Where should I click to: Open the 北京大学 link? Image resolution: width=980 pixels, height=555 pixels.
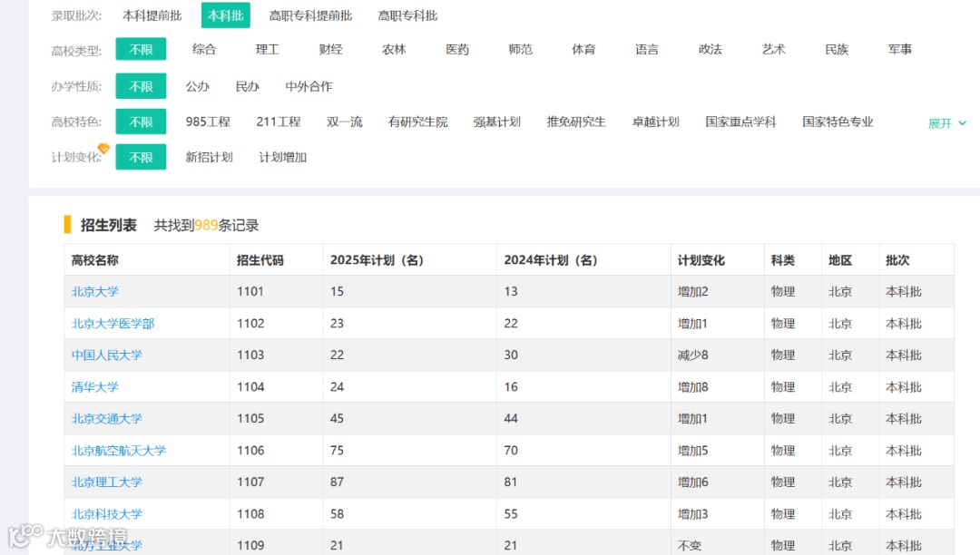(95, 291)
